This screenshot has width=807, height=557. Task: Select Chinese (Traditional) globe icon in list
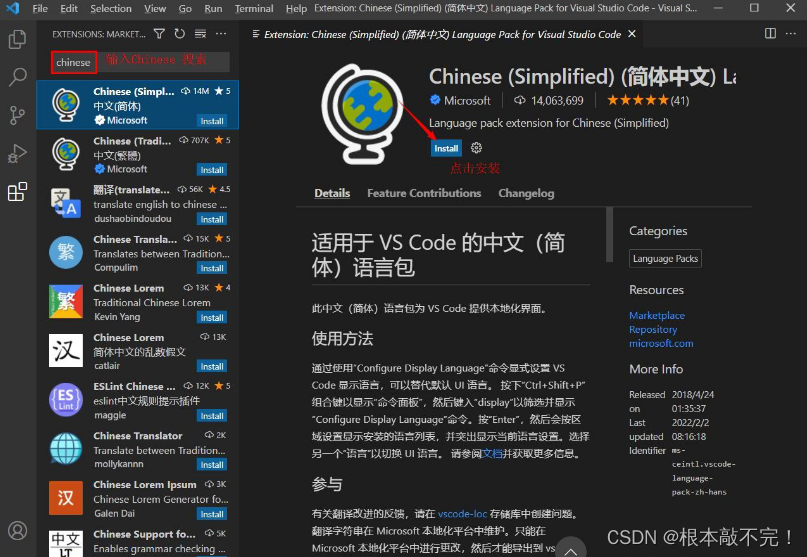pos(66,154)
